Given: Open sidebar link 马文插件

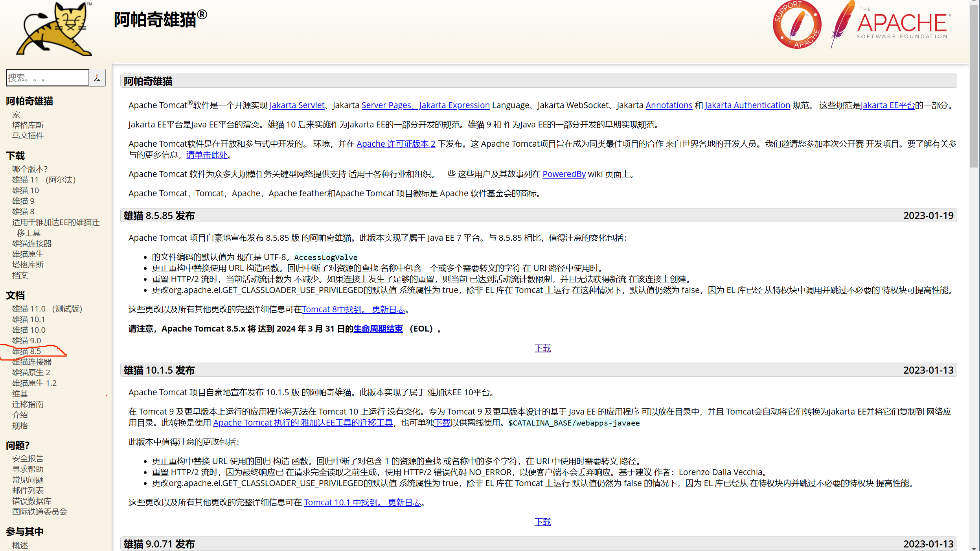Looking at the screenshot, I should [28, 136].
